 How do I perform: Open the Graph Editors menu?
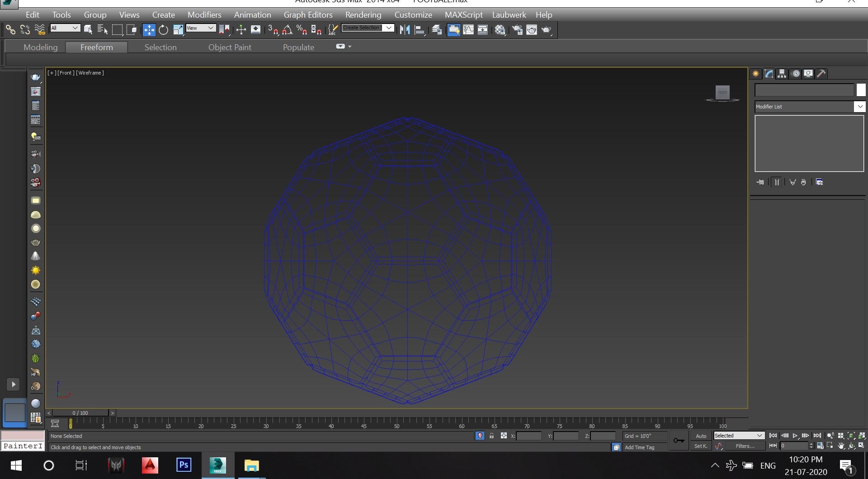click(308, 15)
